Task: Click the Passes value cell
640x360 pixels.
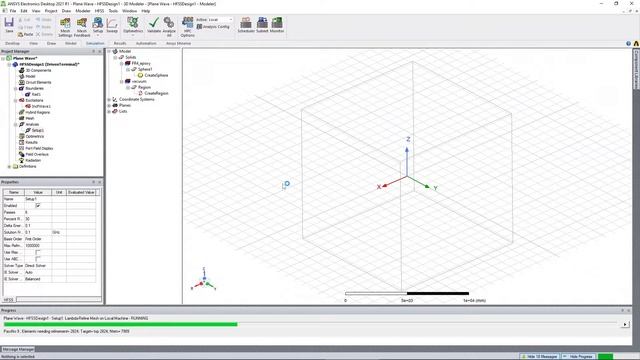Action: pos(38,212)
